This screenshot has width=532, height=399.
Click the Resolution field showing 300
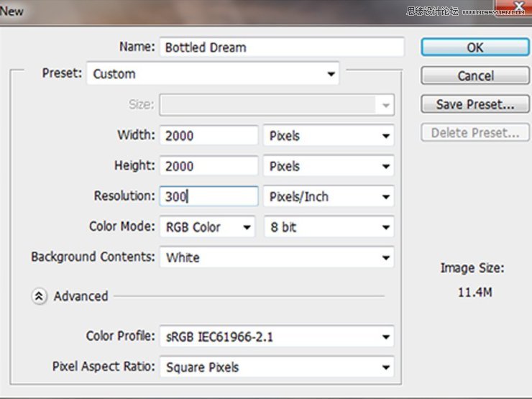[209, 196]
